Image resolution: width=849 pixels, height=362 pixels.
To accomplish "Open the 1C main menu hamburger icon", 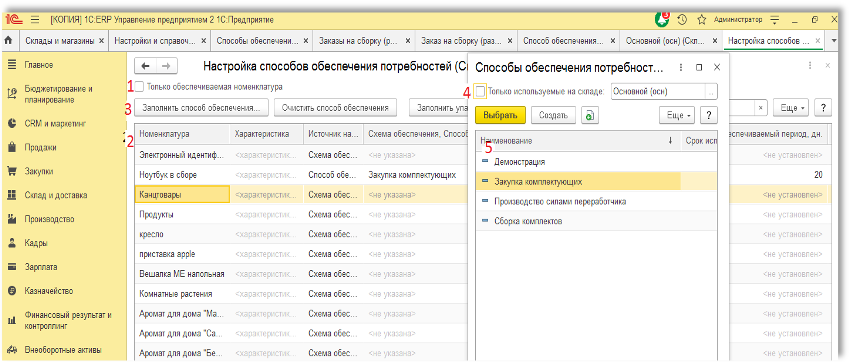I will pos(35,19).
